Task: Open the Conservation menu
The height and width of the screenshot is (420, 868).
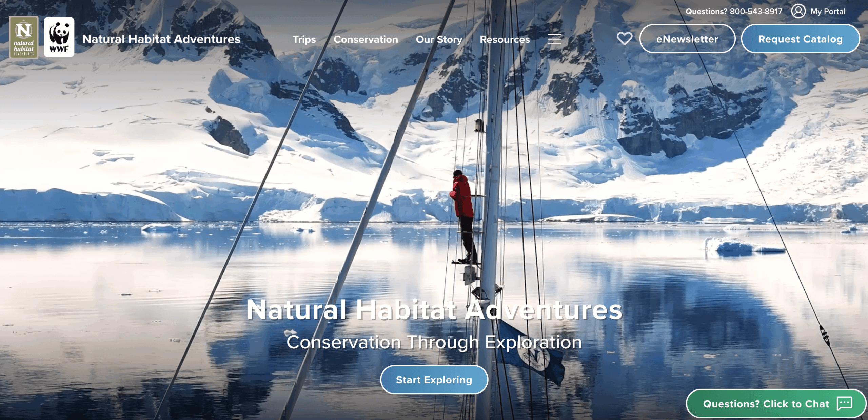Action: (366, 39)
